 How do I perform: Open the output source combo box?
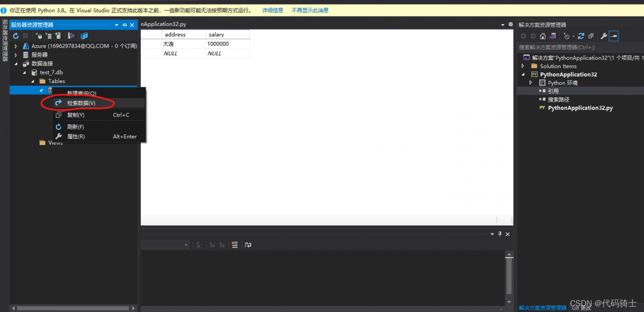165,245
